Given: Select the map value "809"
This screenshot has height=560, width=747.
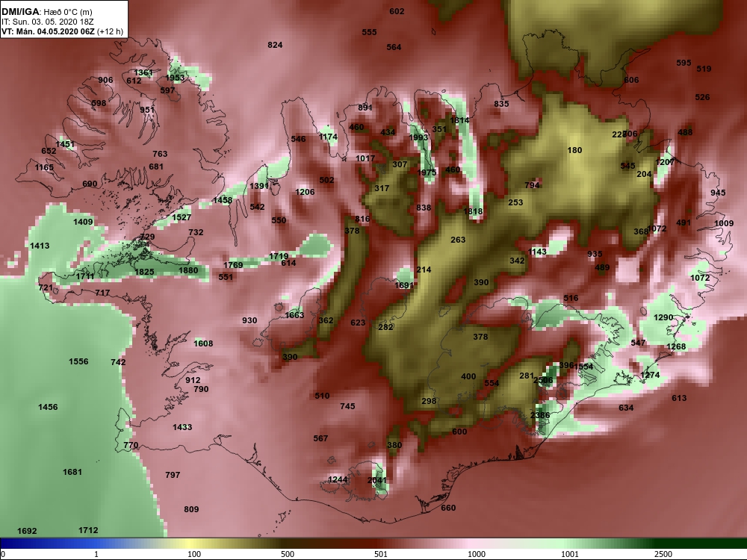Looking at the screenshot, I should [191, 509].
